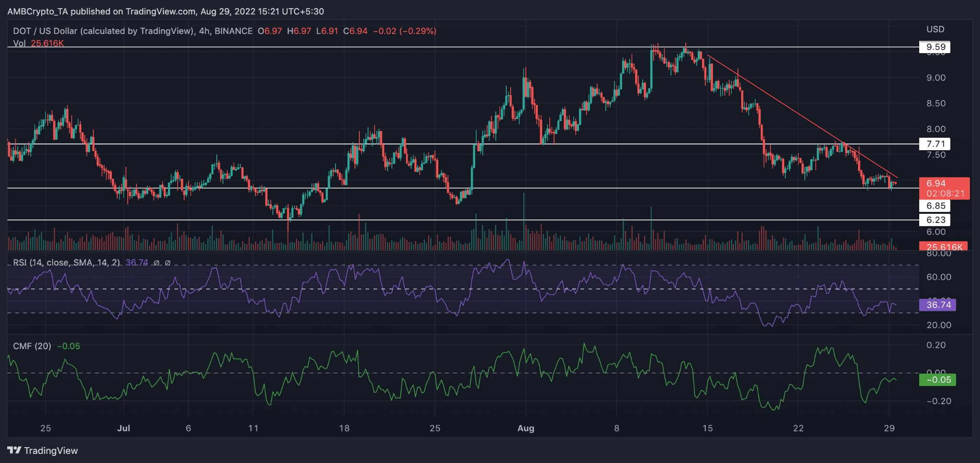Select the Jul marker on time axis

pyautogui.click(x=123, y=428)
